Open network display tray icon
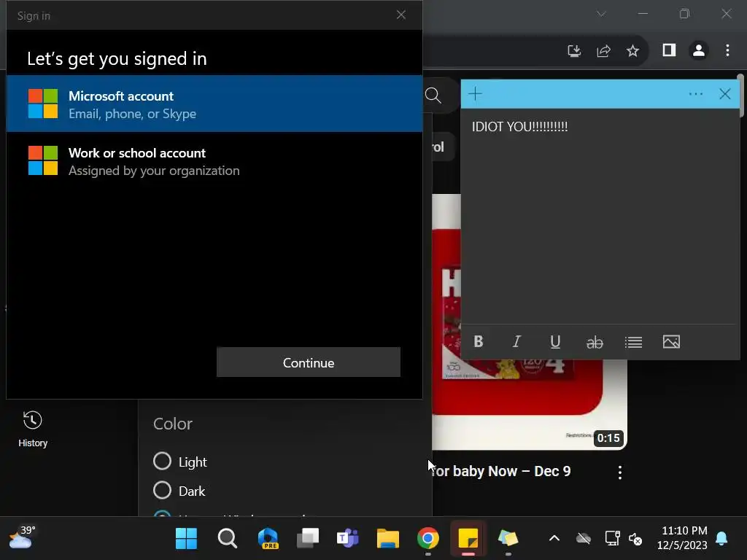 coord(612,538)
